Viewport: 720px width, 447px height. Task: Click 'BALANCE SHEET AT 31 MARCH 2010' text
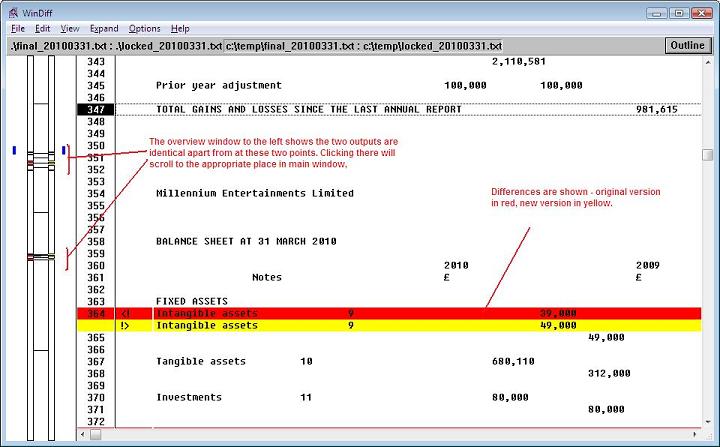tap(246, 241)
